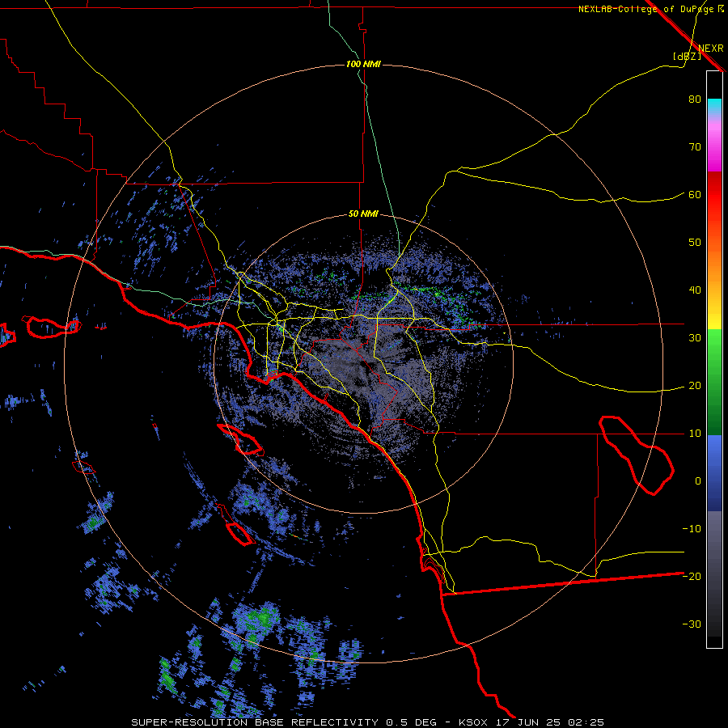The height and width of the screenshot is (728, 728).
Task: Click the dBZ unit label above the scale
Action: click(687, 56)
